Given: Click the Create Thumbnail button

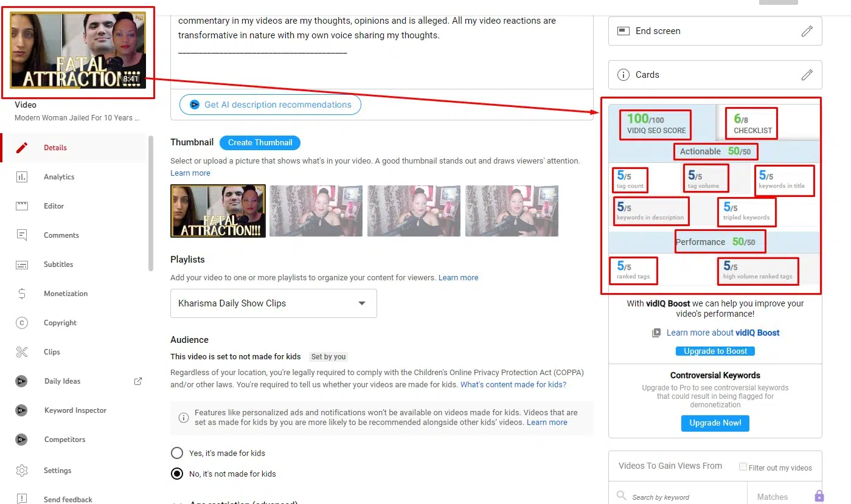Looking at the screenshot, I should tap(260, 143).
